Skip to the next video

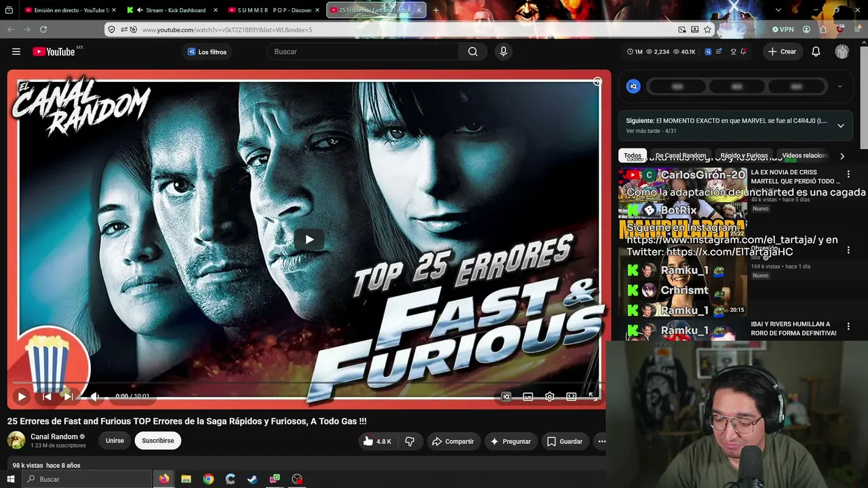(68, 396)
